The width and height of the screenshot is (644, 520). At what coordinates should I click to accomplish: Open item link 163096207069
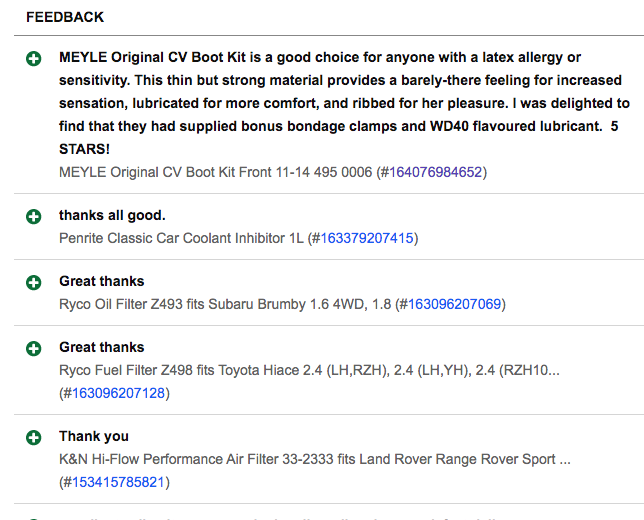click(454, 304)
